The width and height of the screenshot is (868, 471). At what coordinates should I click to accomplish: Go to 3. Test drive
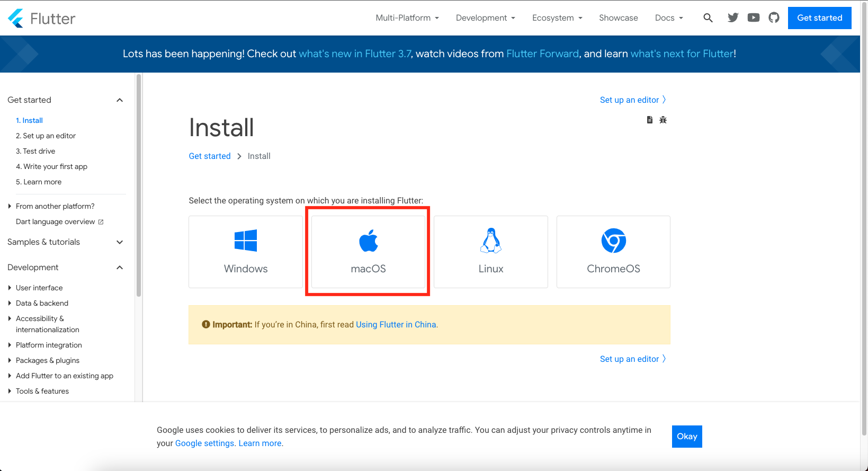tap(35, 151)
